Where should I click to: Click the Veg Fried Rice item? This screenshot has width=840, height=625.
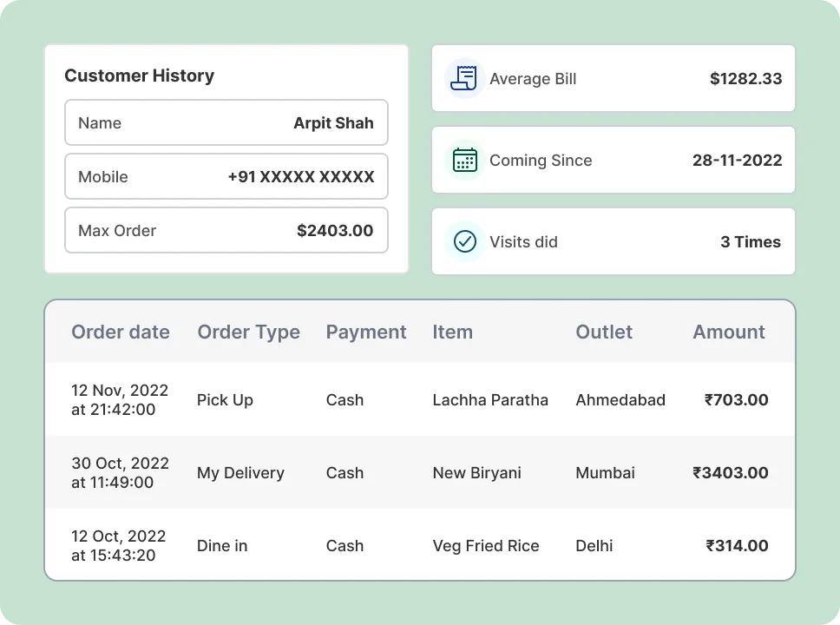[486, 546]
